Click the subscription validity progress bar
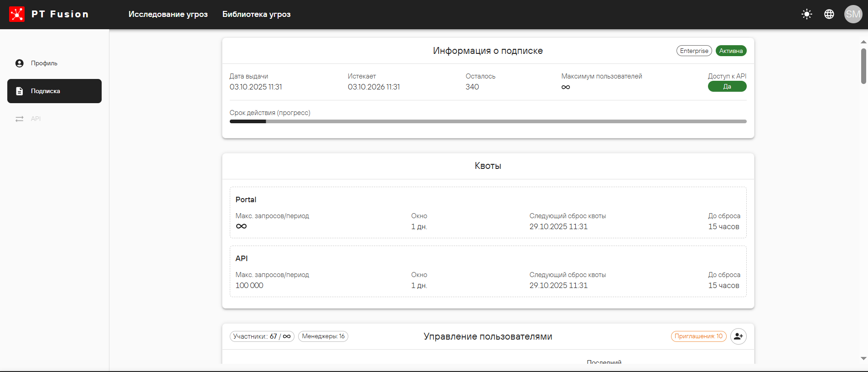 click(488, 121)
